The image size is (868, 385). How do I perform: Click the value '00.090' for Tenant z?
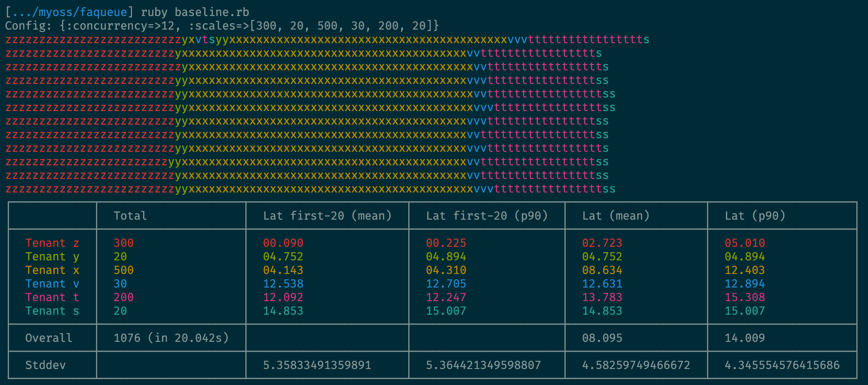(x=283, y=243)
